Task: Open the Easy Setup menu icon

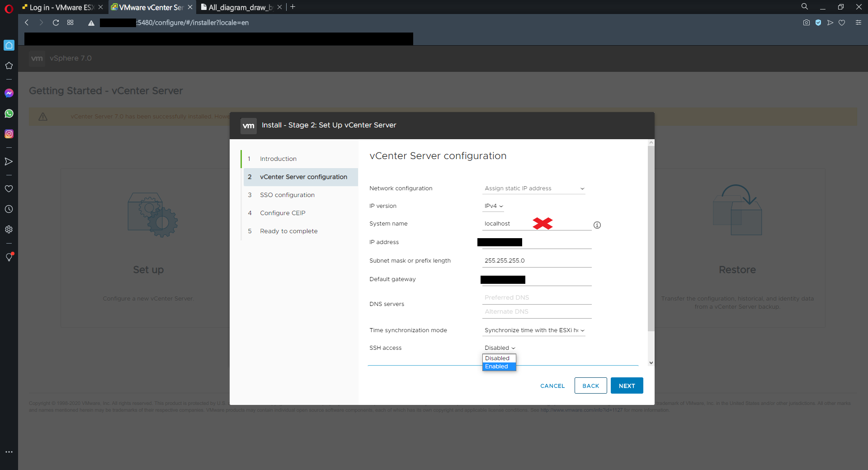Action: [x=859, y=23]
